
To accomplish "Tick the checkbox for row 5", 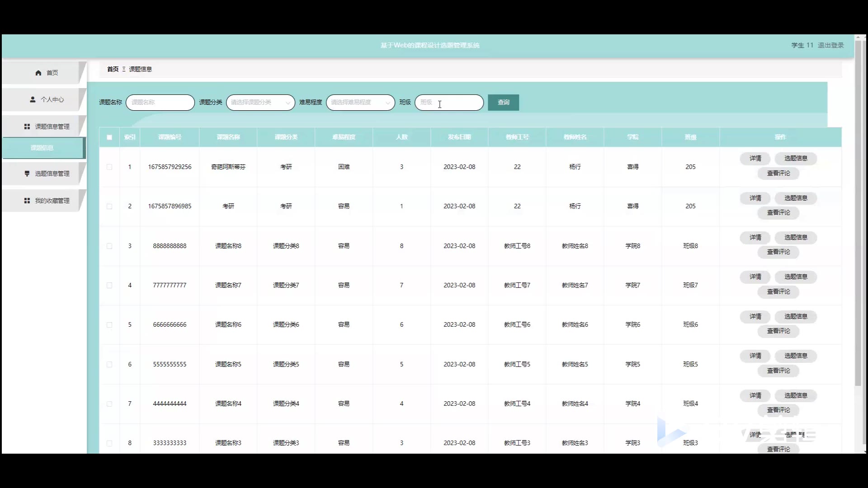I will pyautogui.click(x=109, y=325).
